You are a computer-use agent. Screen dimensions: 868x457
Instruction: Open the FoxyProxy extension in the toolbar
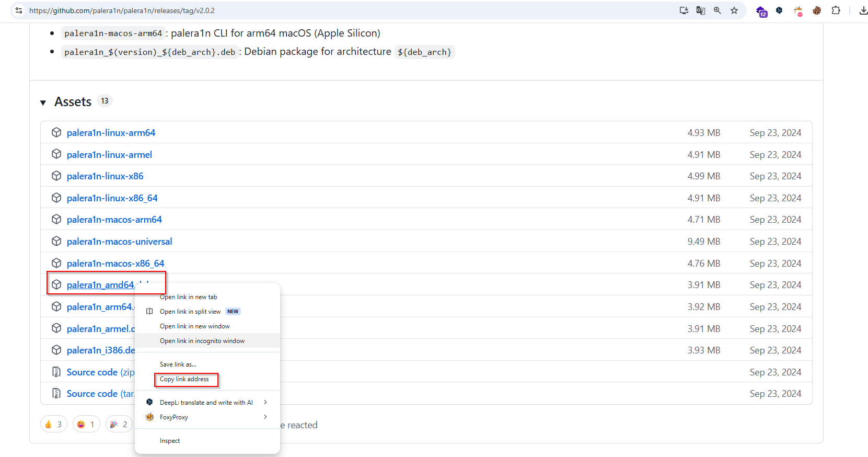pyautogui.click(x=798, y=11)
